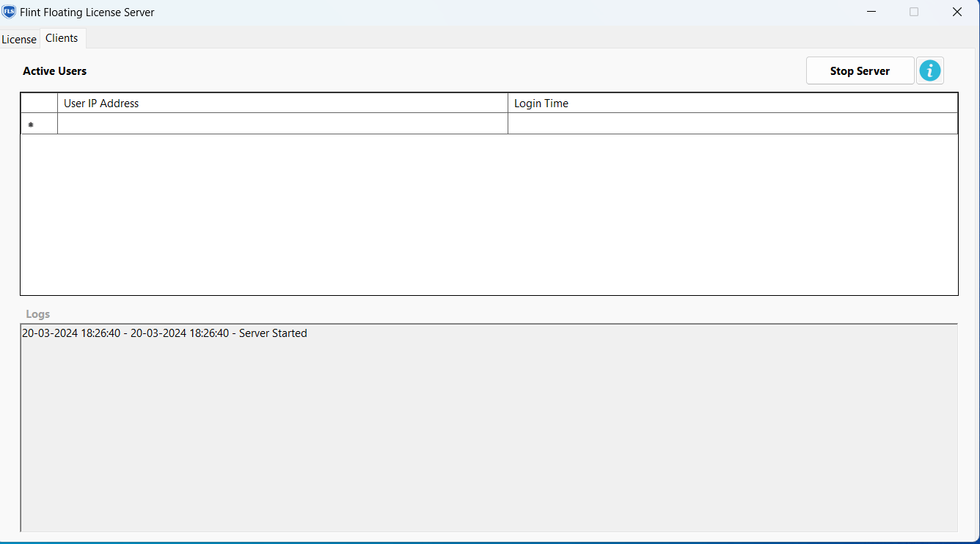Click the Active Users heading
Image resolution: width=980 pixels, height=544 pixels.
tap(55, 71)
